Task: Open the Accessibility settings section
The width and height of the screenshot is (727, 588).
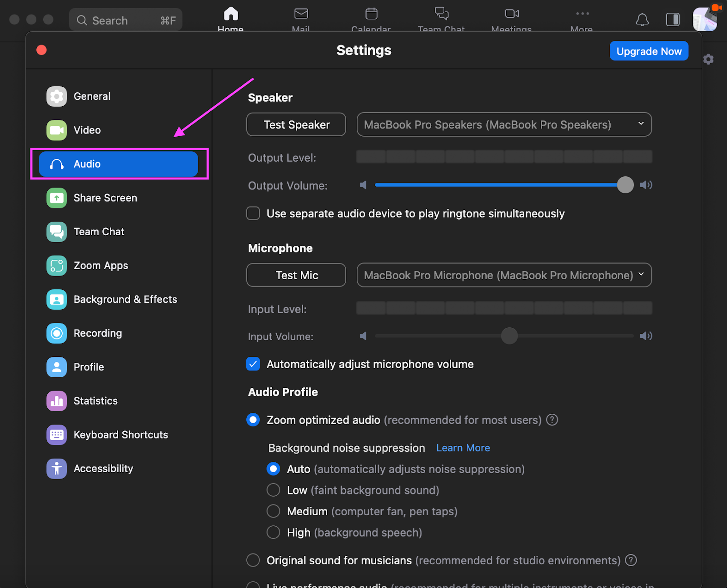Action: pos(103,468)
